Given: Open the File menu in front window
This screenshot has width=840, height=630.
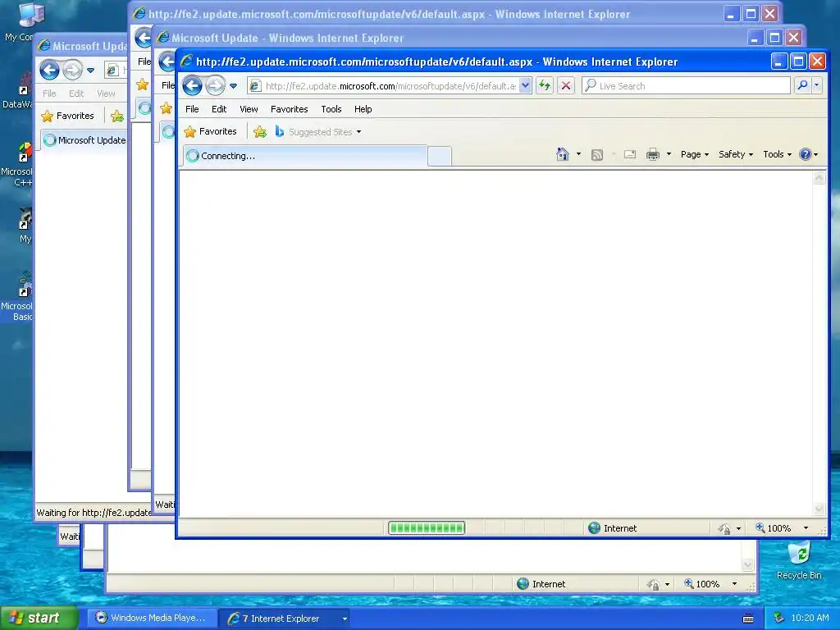Looking at the screenshot, I should tap(192, 109).
